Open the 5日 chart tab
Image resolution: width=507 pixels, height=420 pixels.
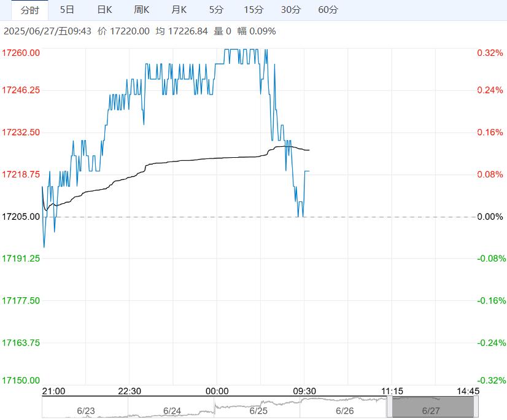coord(67,10)
